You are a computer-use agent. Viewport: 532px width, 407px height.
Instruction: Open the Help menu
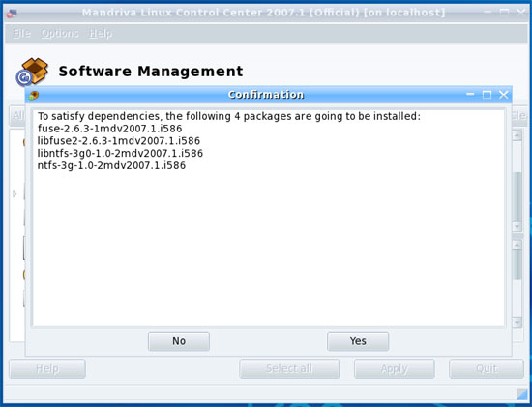(x=101, y=33)
